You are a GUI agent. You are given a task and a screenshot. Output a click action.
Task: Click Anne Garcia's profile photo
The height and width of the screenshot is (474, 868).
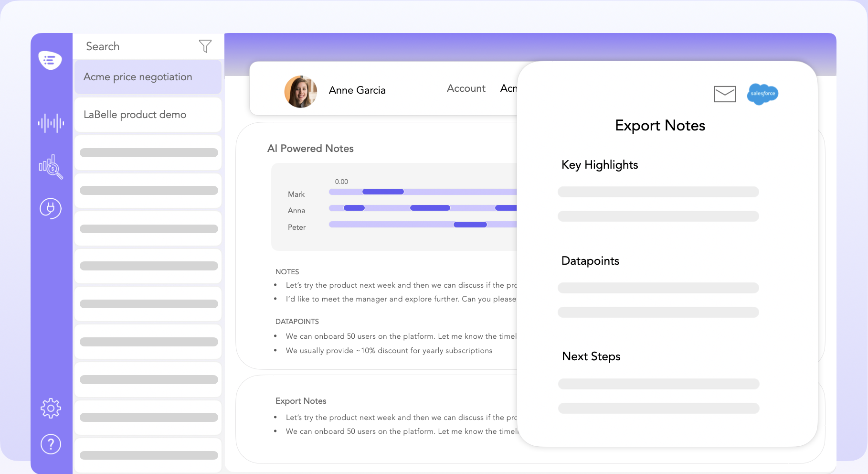301,91
